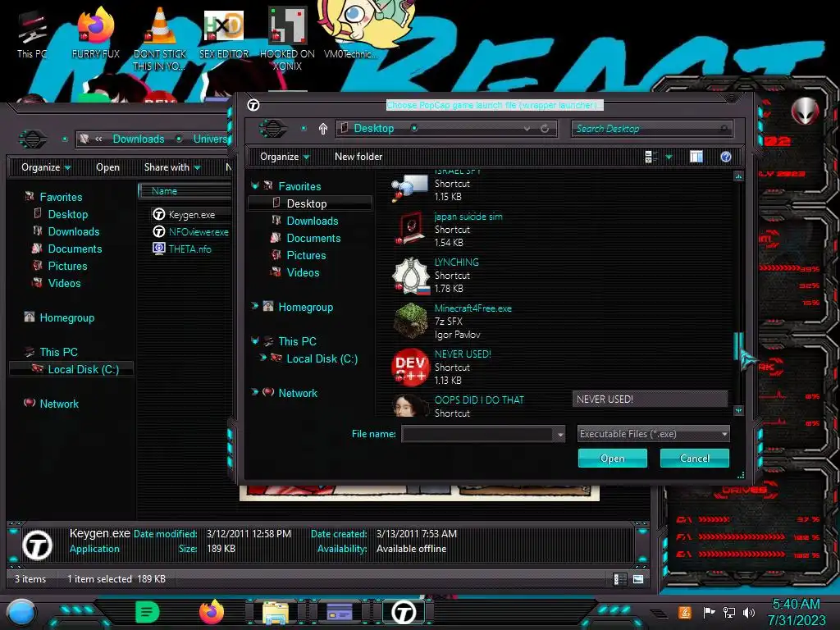Click the network tray icon
The height and width of the screenshot is (630, 840).
pyautogui.click(x=729, y=612)
